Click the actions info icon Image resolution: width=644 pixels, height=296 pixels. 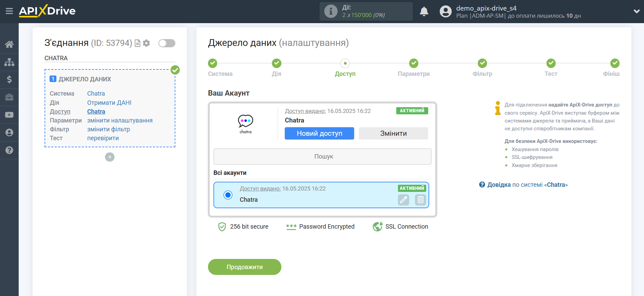click(x=331, y=11)
